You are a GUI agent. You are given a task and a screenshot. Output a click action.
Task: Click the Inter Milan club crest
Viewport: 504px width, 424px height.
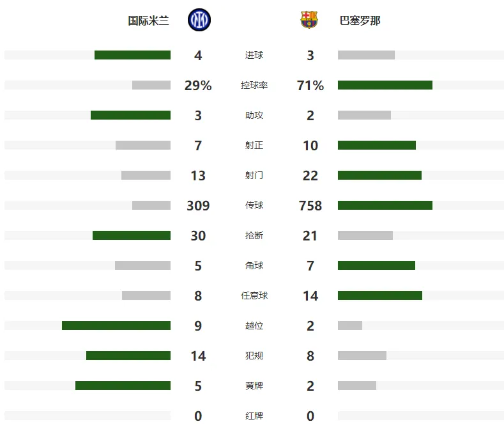[199, 20]
